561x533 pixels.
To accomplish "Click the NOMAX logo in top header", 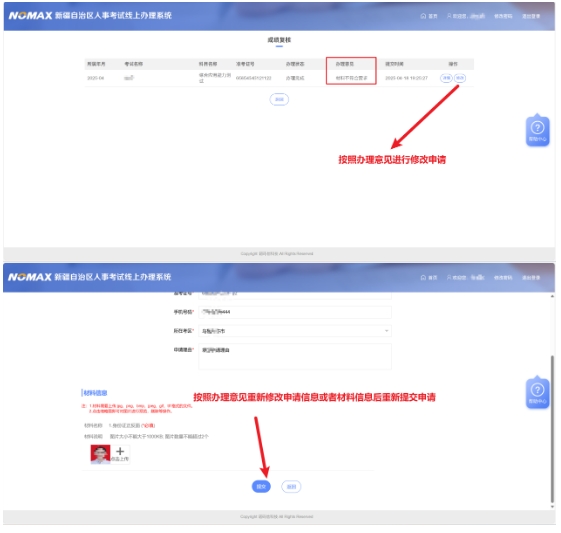I will [31, 16].
